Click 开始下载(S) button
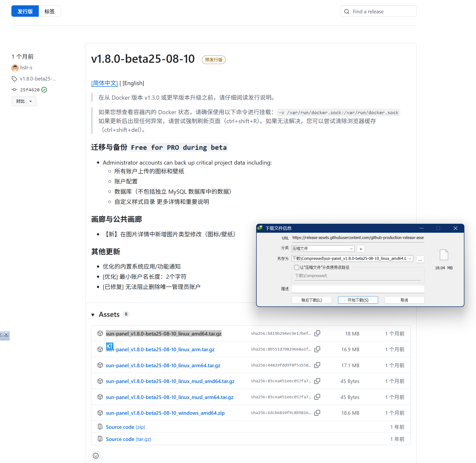This screenshot has width=476, height=463. point(358,300)
